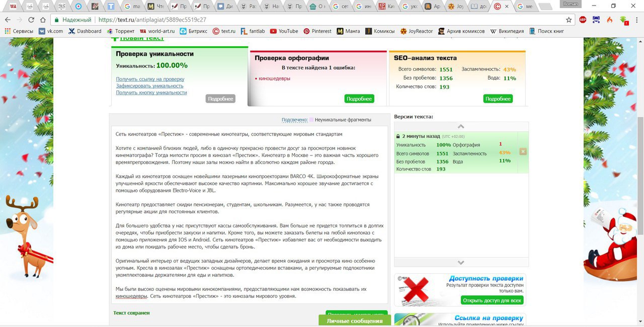This screenshot has width=644, height=327.
Task: Go back to the previous page
Action: (7, 20)
